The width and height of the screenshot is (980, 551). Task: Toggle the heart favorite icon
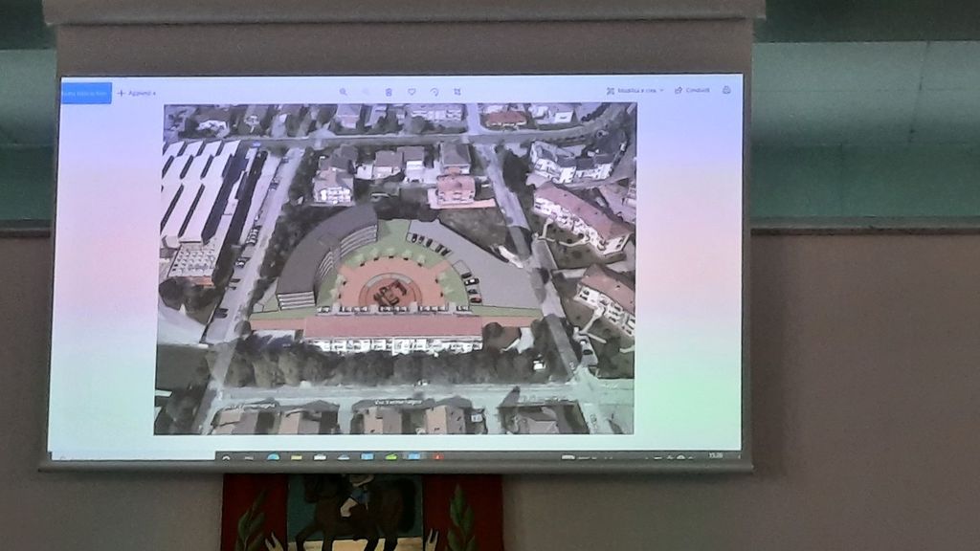coord(412,92)
